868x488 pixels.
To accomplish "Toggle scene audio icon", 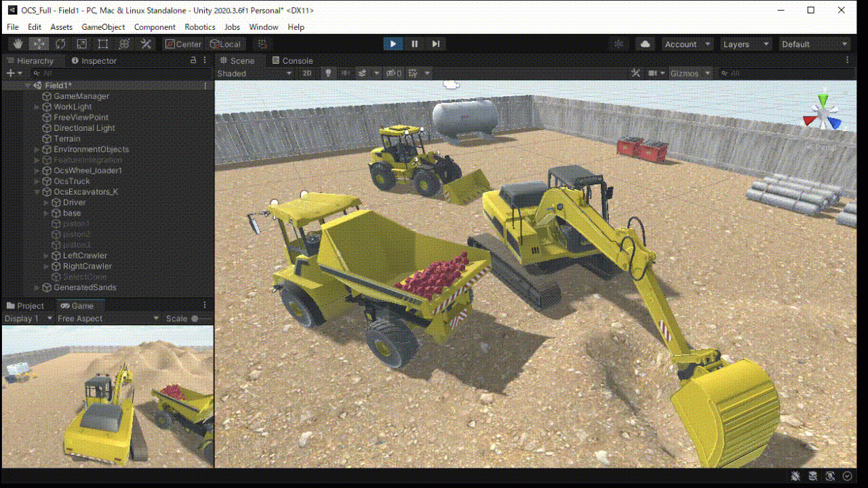I will pyautogui.click(x=345, y=73).
